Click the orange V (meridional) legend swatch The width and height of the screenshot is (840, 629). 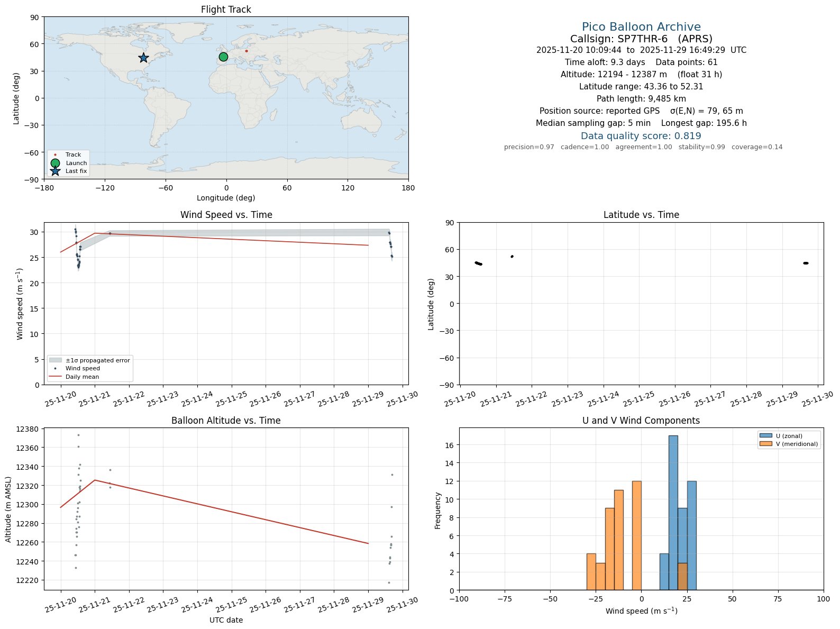point(766,444)
